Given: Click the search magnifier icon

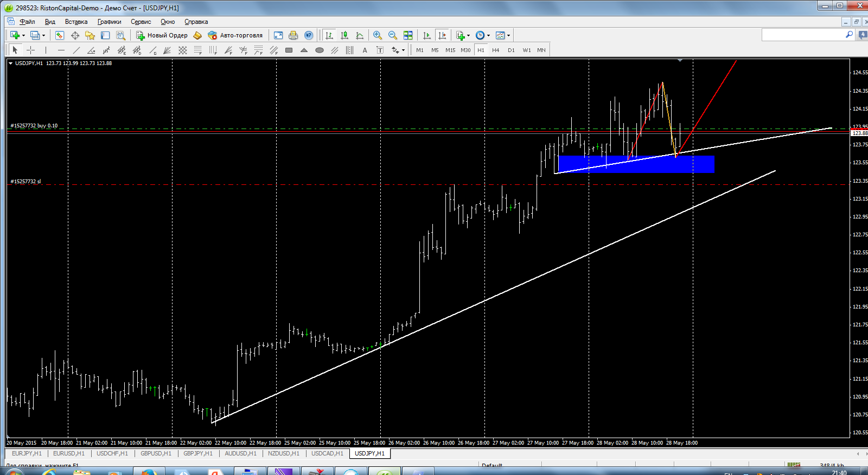Looking at the screenshot, I should tap(850, 35).
